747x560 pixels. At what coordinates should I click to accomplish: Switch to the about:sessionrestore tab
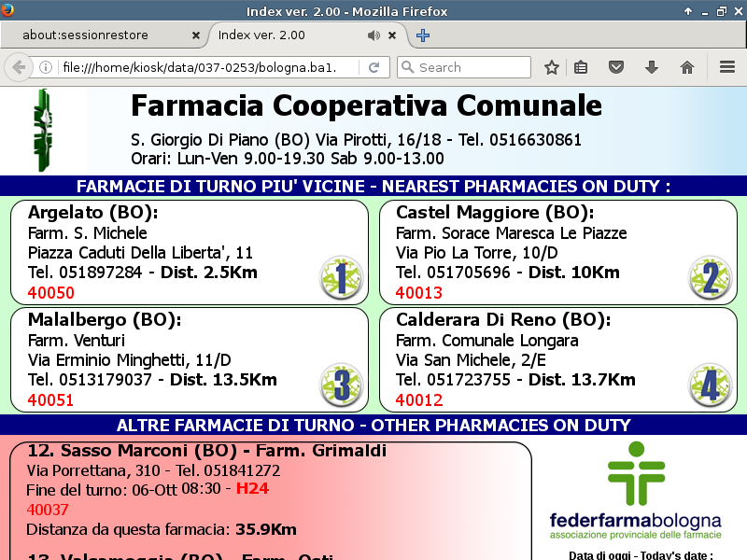98,35
